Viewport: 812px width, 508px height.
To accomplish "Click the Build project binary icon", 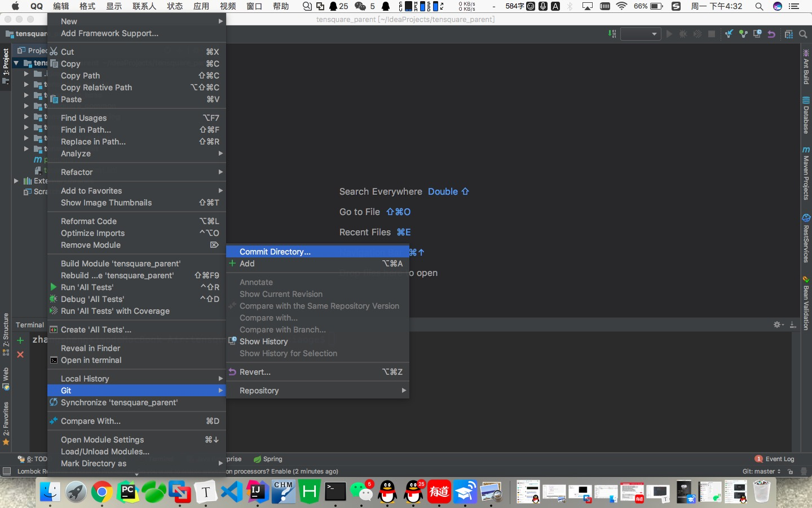I will pos(612,34).
